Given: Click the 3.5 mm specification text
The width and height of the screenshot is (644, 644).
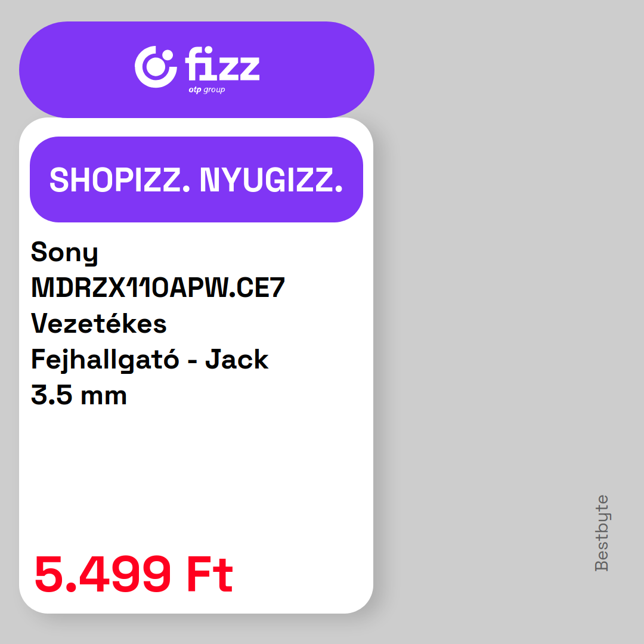Looking at the screenshot, I should tap(79, 395).
